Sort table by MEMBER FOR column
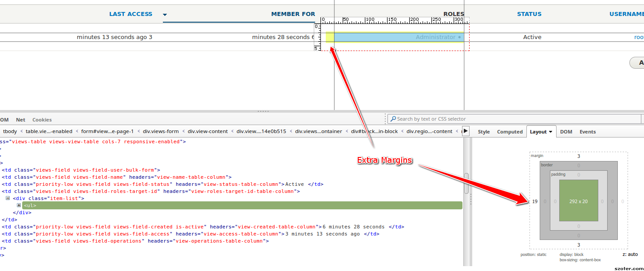 click(x=293, y=14)
